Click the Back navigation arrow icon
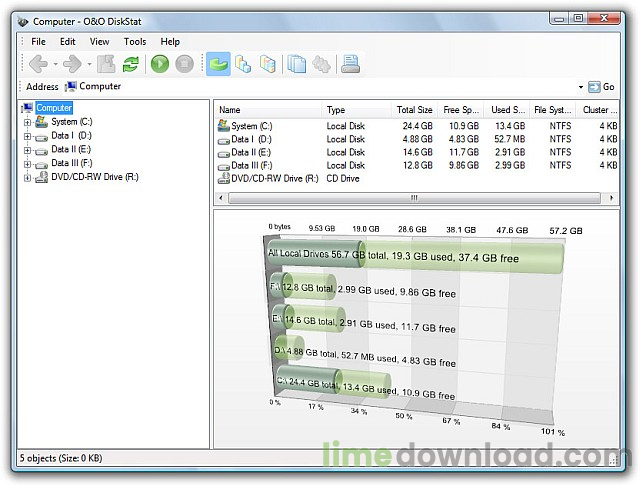640x486 pixels. [38, 64]
